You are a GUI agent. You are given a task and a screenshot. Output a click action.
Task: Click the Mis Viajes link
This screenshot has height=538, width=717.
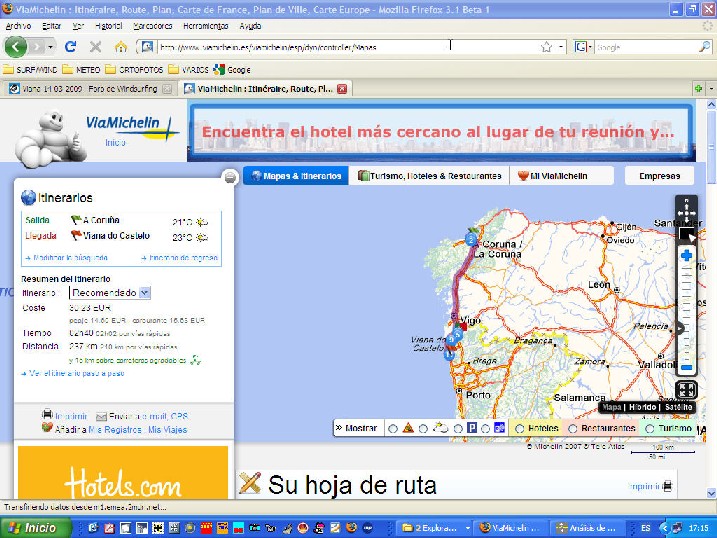pyautogui.click(x=167, y=430)
